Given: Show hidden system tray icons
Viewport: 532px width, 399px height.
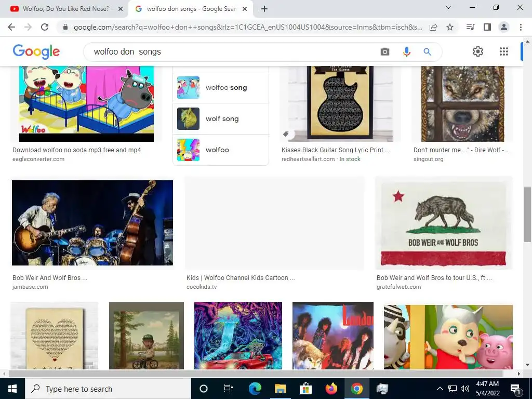Looking at the screenshot, I should pos(440,389).
